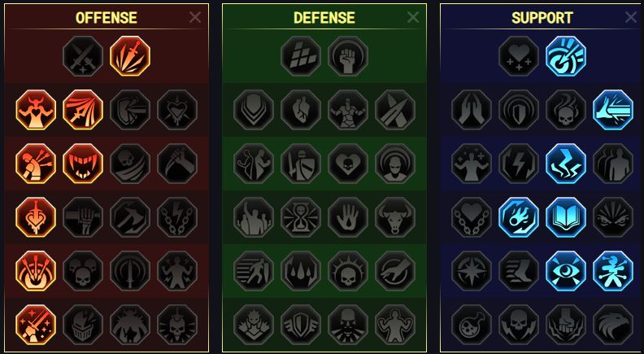Image resolution: width=644 pixels, height=354 pixels.
Task: Choose the eagle head Support mastery
Action: pyautogui.click(x=613, y=325)
